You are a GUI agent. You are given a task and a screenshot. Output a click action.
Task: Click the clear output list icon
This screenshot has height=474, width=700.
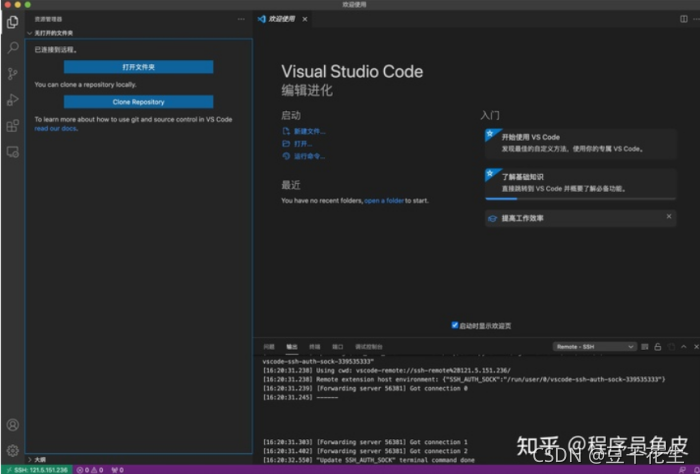click(645, 347)
